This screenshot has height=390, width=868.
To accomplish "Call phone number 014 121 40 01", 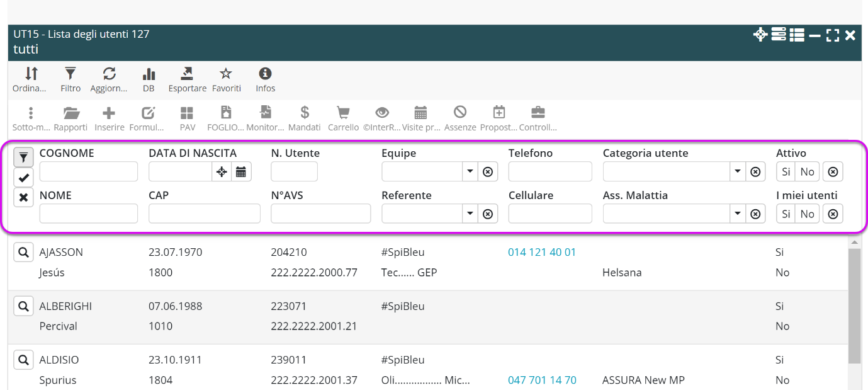I will [541, 252].
